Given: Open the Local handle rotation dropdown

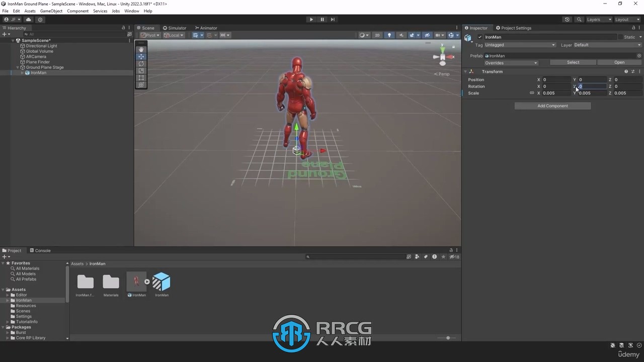Looking at the screenshot, I should [x=174, y=35].
